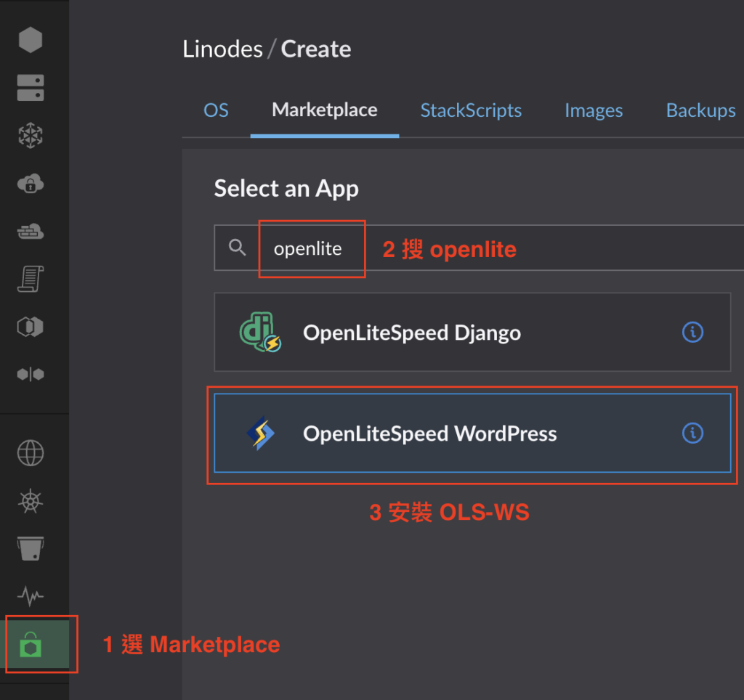Click the solid hexagon logo icon
Viewport: 744px width, 700px height.
(31, 40)
